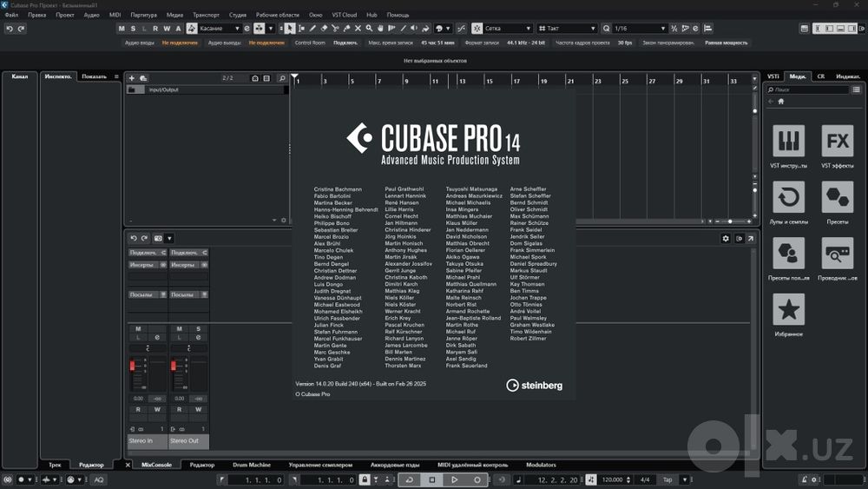Switch to the Modulators tab
The width and height of the screenshot is (868, 489).
click(541, 466)
